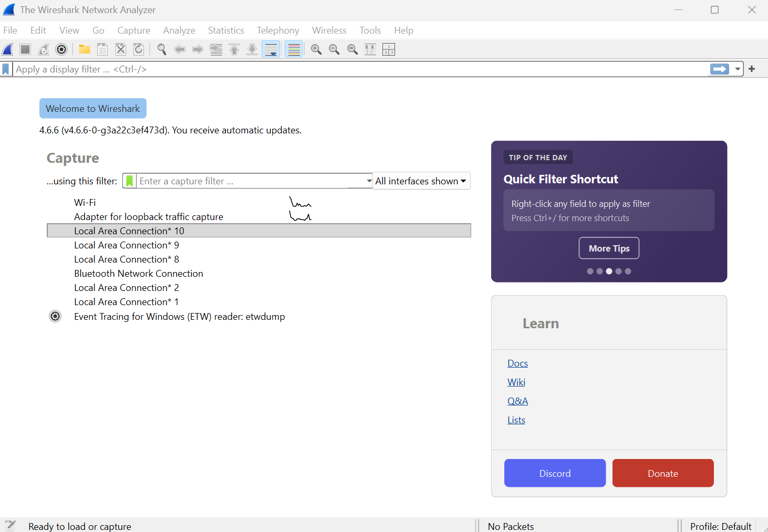The width and height of the screenshot is (768, 532).
Task: Click the Save capture file icon
Action: (x=102, y=49)
